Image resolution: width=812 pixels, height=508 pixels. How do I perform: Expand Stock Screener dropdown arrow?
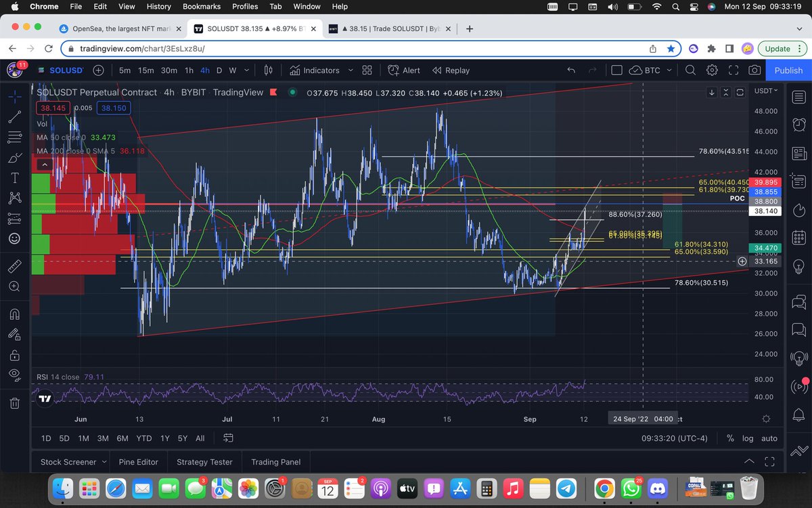click(104, 462)
